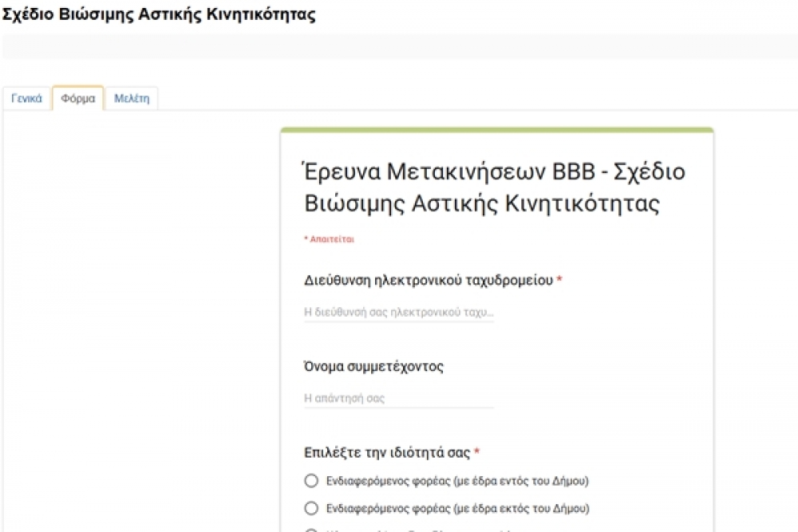Select radio button for έδρα εντός του Δήμου
798x532 pixels.
(x=311, y=481)
